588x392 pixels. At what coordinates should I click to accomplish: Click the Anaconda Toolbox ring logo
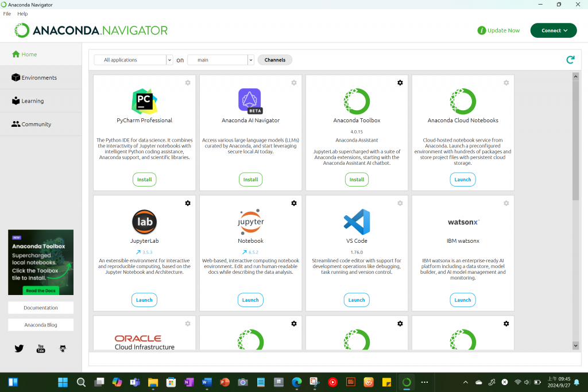(357, 101)
